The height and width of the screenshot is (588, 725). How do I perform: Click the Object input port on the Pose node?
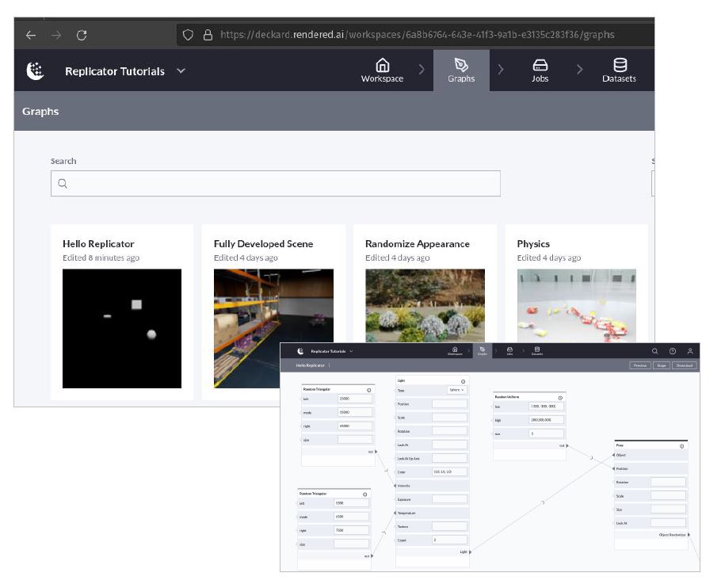[613, 456]
